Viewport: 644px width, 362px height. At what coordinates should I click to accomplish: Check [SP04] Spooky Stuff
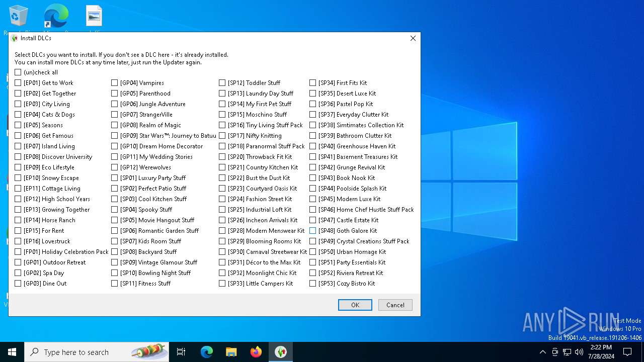point(115,210)
